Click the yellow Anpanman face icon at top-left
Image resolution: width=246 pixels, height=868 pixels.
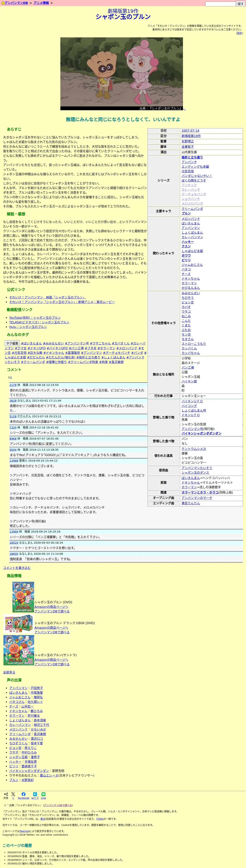click(x=3, y=3)
